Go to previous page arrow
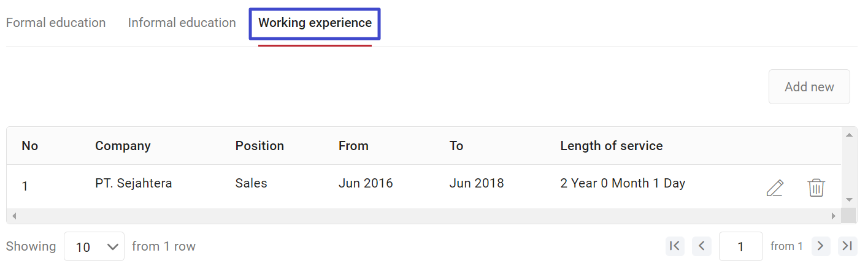 coord(702,246)
